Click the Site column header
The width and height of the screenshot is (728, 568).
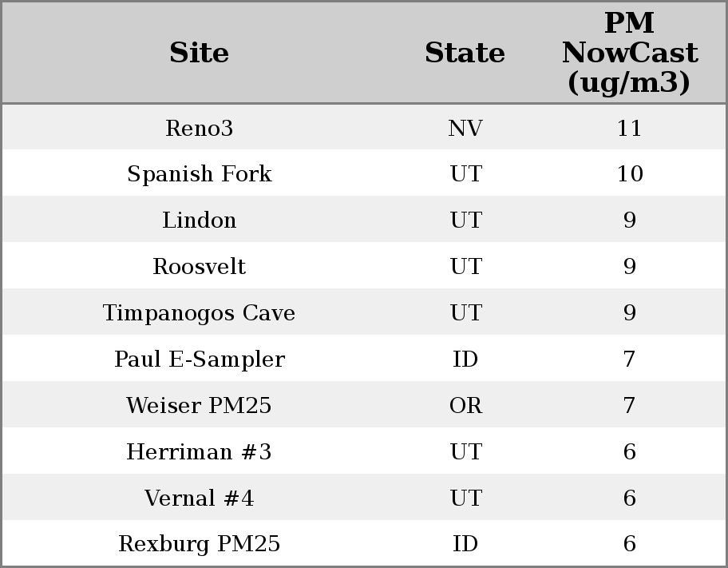(200, 54)
